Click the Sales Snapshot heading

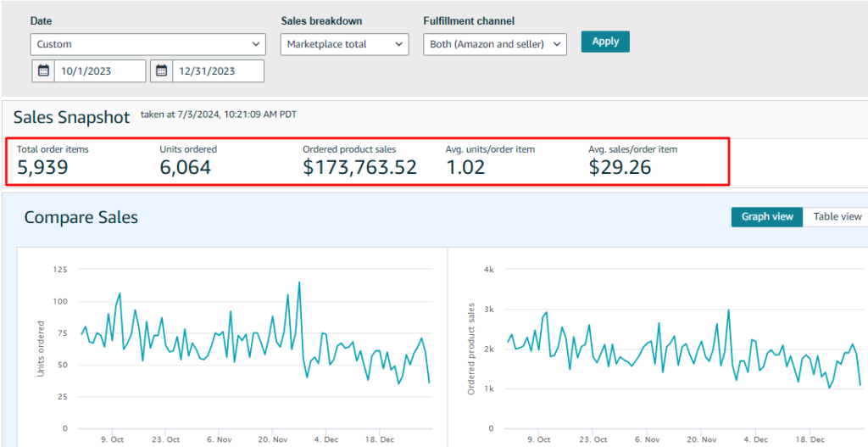(x=71, y=117)
